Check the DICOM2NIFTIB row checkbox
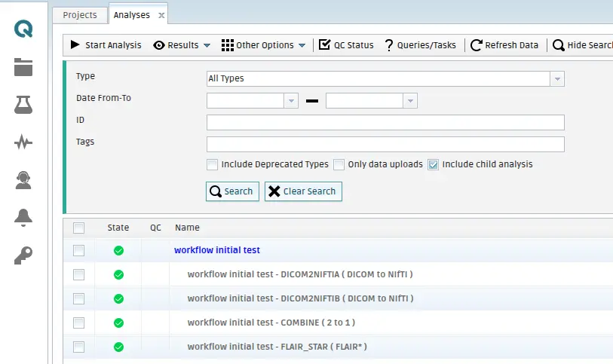613x364 pixels. click(x=78, y=298)
